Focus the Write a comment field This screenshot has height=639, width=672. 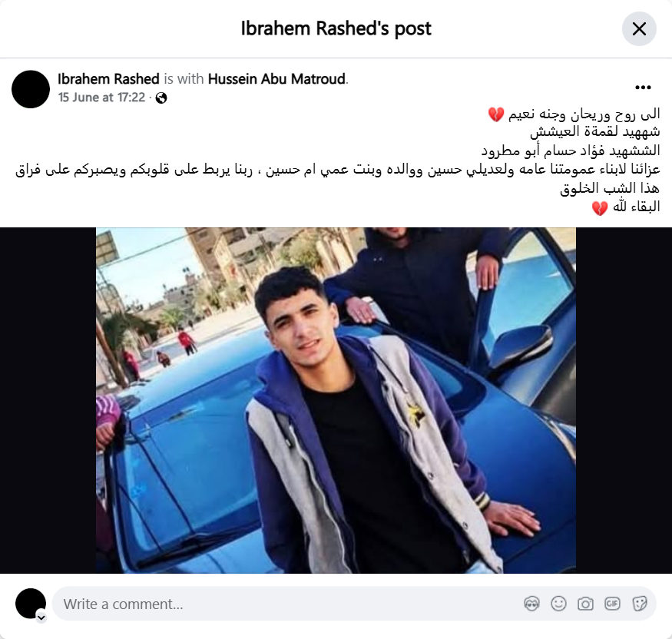pos(287,604)
